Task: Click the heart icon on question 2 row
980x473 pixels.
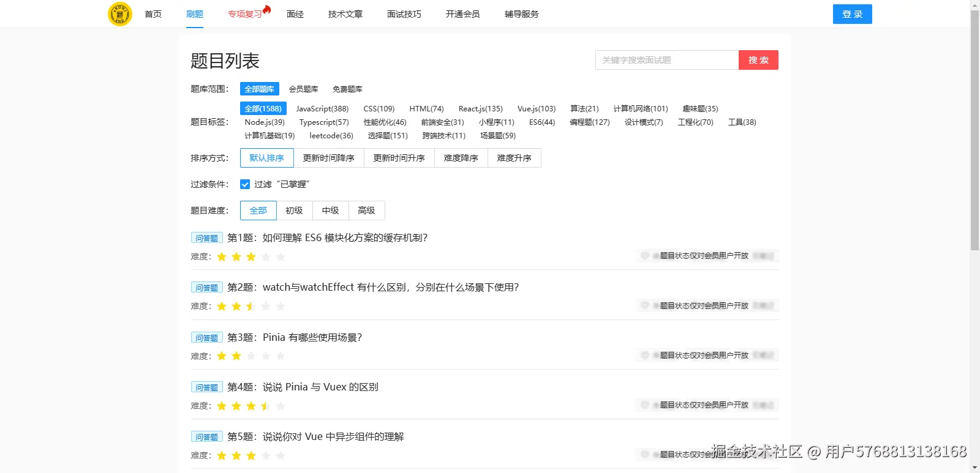Action: pos(644,305)
